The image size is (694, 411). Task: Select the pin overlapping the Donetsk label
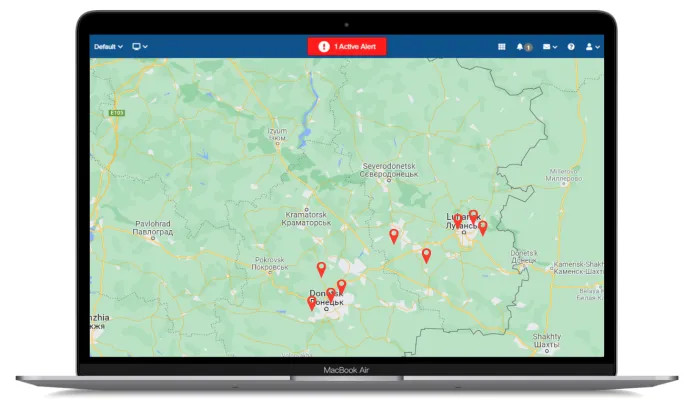point(331,294)
